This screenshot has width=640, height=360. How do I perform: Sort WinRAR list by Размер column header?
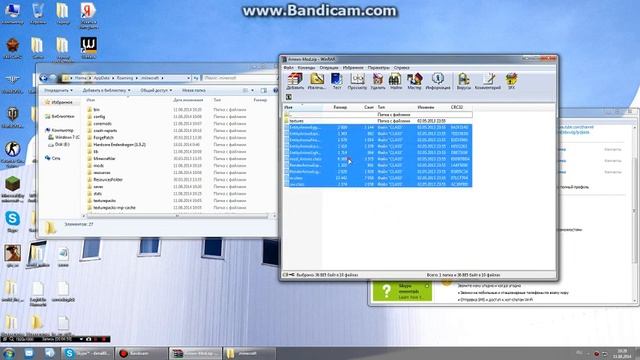point(340,107)
